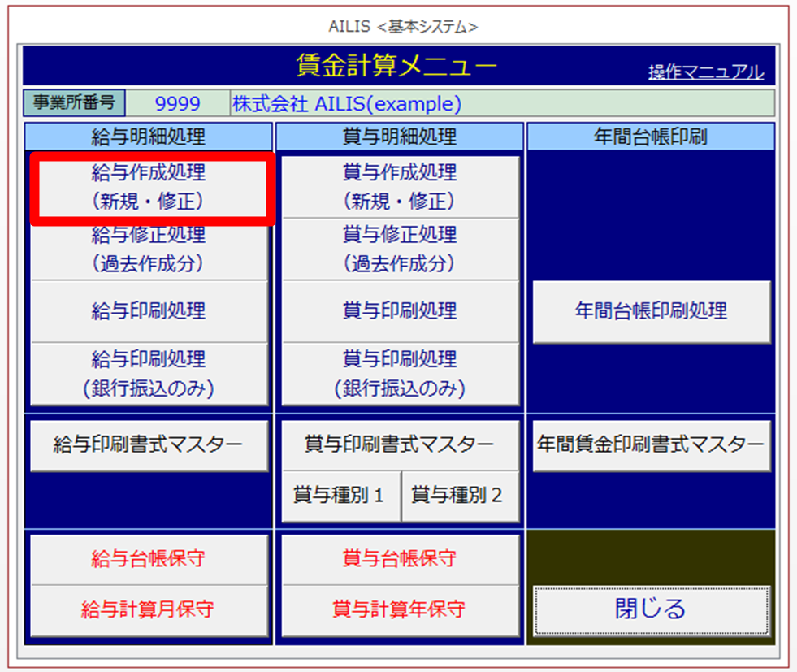Open 給与印刷処理（銀行振込のみ）

pyautogui.click(x=149, y=374)
